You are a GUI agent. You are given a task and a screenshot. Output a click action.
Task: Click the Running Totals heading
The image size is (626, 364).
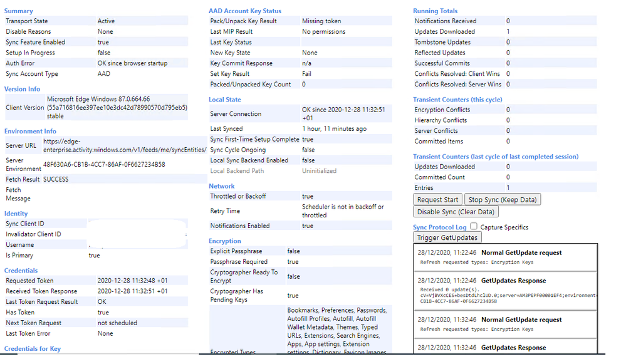[x=435, y=11]
